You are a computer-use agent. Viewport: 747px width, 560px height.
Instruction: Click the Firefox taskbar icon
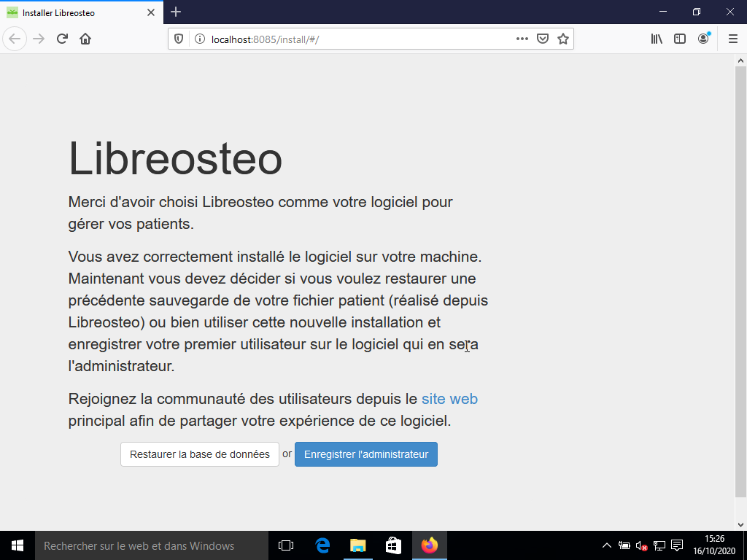(x=429, y=545)
